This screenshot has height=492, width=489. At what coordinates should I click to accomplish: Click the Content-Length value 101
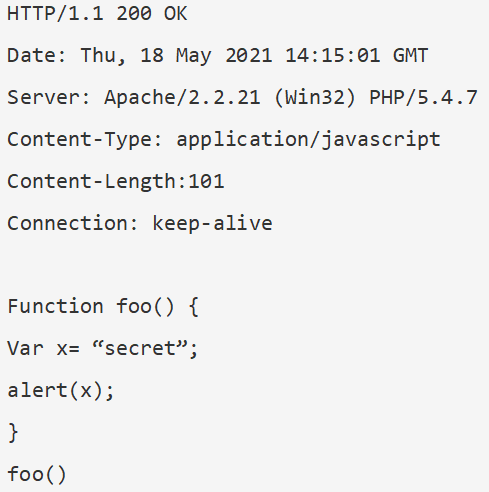coord(206,182)
